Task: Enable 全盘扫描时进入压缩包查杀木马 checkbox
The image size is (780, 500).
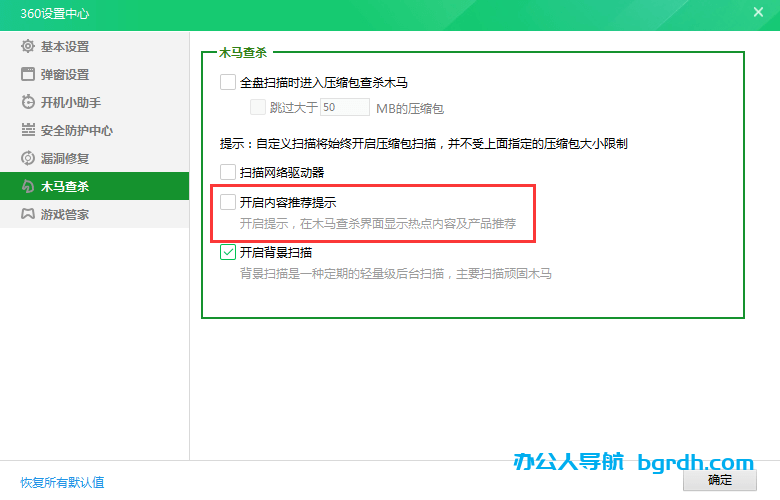Action: pos(228,82)
